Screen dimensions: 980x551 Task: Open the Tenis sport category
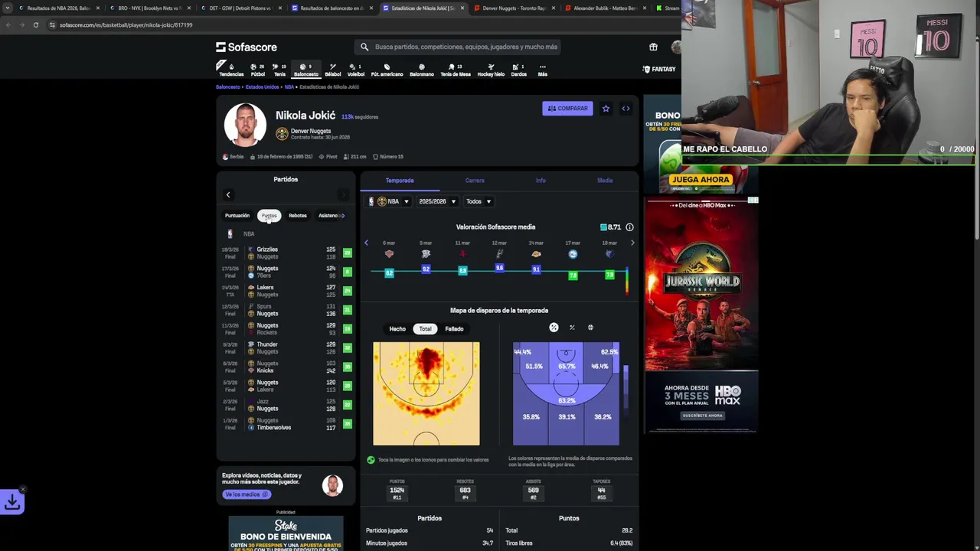[279, 70]
